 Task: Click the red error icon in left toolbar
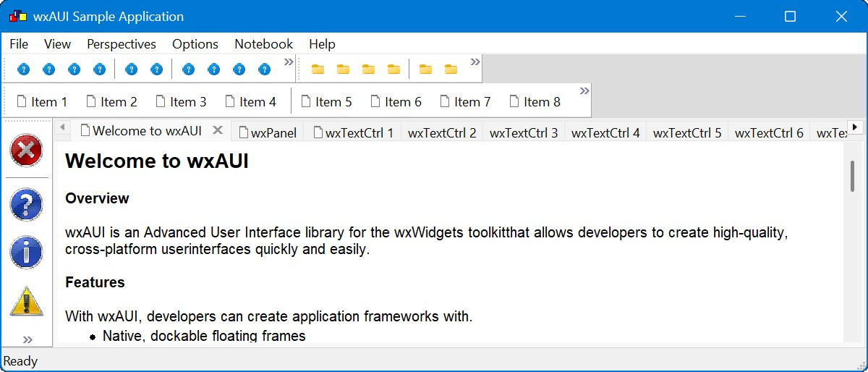(26, 151)
